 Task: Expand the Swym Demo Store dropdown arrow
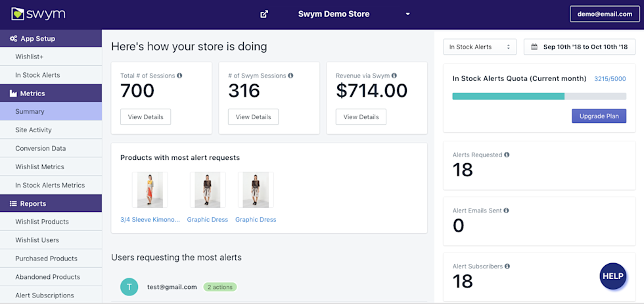pyautogui.click(x=407, y=14)
